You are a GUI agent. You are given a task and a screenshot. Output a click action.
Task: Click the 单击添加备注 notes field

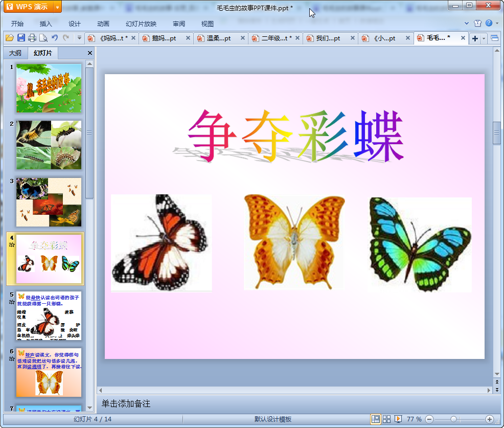296,403
